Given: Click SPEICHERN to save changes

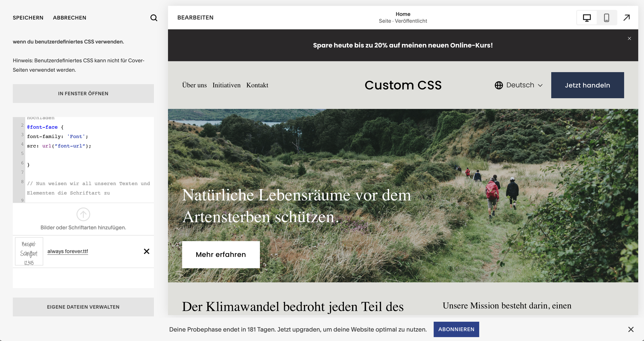Looking at the screenshot, I should tap(28, 18).
